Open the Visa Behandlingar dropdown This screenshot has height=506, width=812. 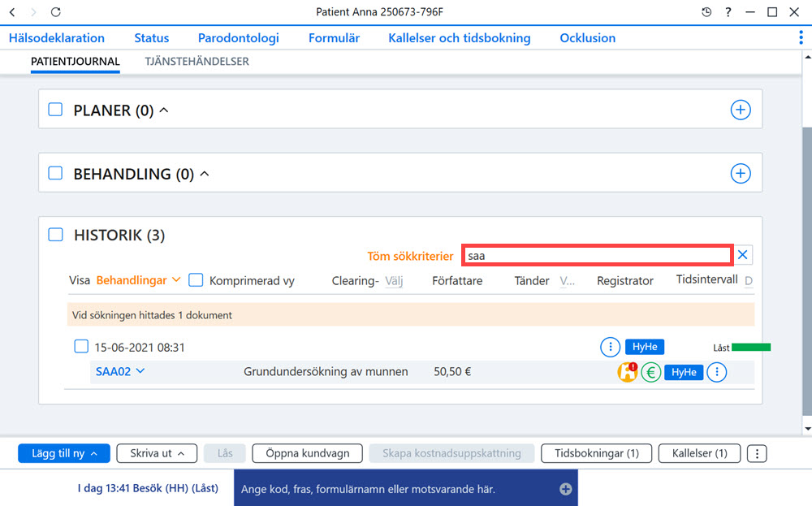click(x=138, y=280)
